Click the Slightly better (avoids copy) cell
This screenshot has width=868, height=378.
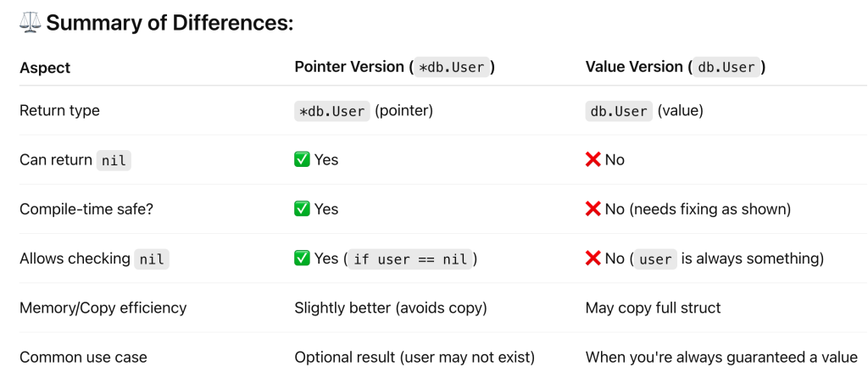point(391,308)
